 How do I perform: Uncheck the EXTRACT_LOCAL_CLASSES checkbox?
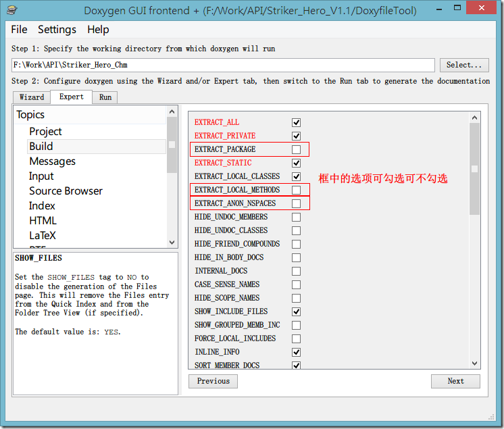pyautogui.click(x=296, y=176)
